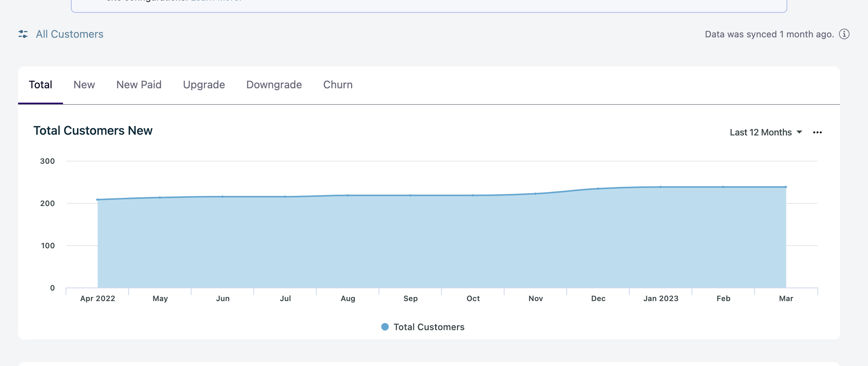The width and height of the screenshot is (868, 366).
Task: Click the blue Total Customers legend dot
Action: pos(385,327)
